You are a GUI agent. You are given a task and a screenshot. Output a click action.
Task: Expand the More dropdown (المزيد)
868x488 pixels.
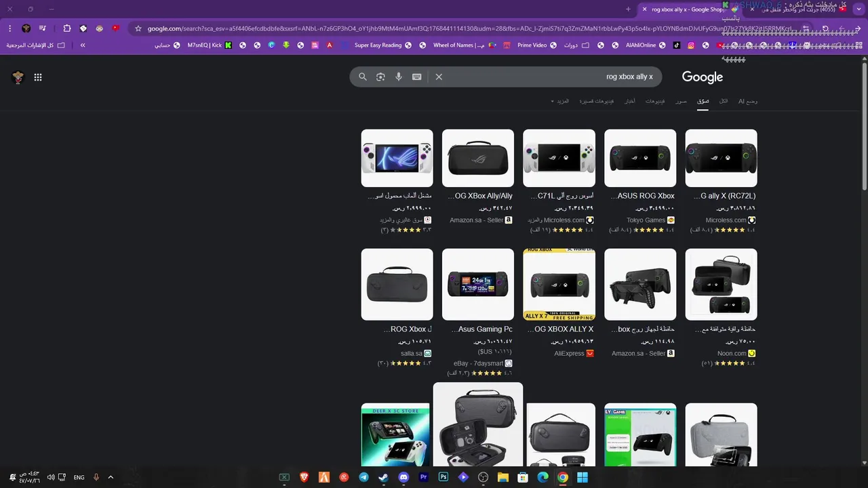click(560, 101)
